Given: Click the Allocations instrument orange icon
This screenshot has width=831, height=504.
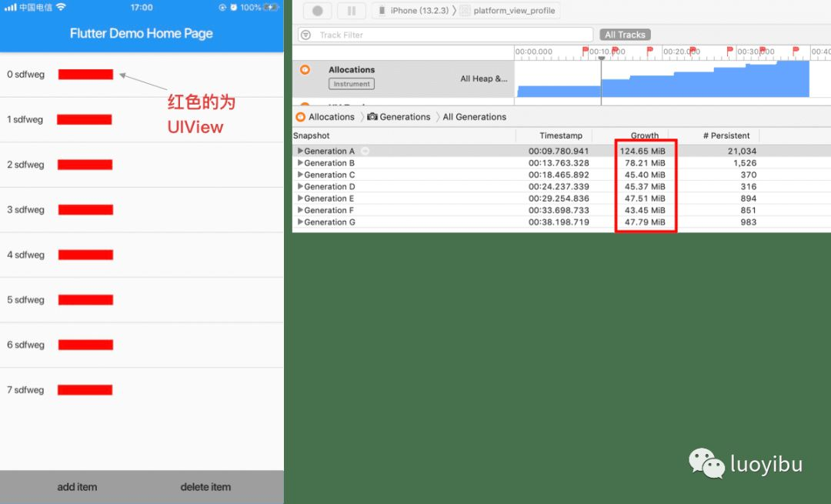Looking at the screenshot, I should [x=305, y=69].
